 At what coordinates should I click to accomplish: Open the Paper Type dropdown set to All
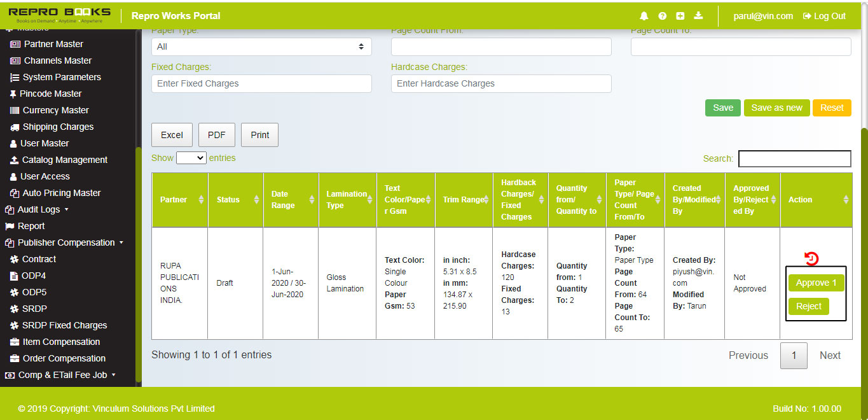[x=261, y=46]
